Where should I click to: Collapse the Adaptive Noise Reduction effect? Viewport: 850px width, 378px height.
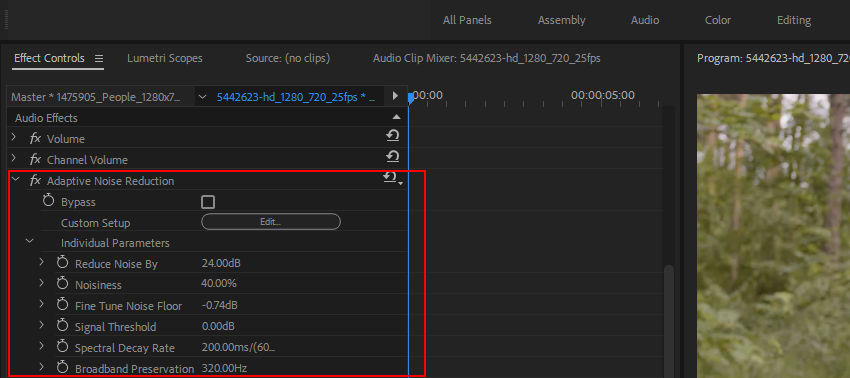15,180
